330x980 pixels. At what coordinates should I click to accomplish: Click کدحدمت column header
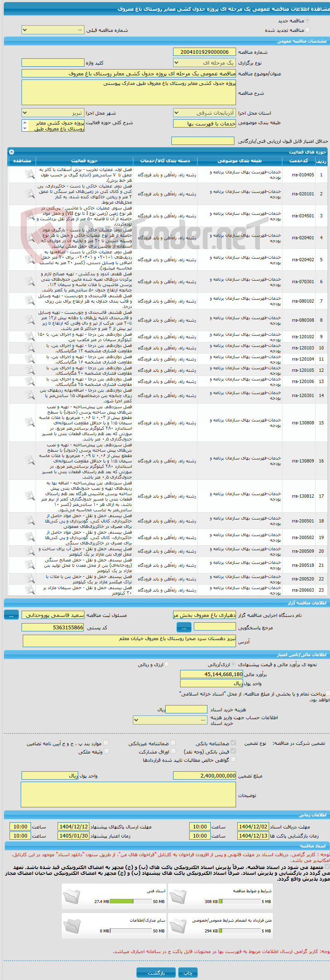299,161
